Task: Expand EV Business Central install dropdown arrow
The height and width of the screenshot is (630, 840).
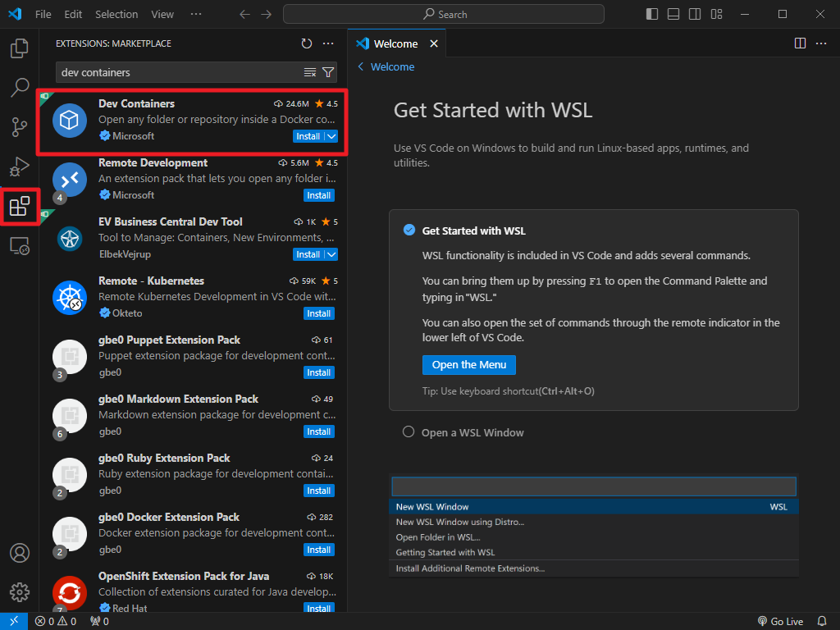Action: coord(331,254)
